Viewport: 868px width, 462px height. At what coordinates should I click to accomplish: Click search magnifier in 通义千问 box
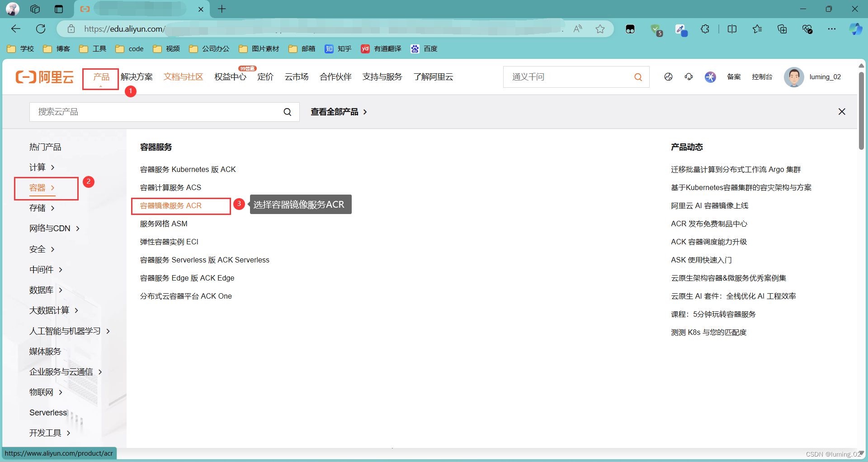638,77
